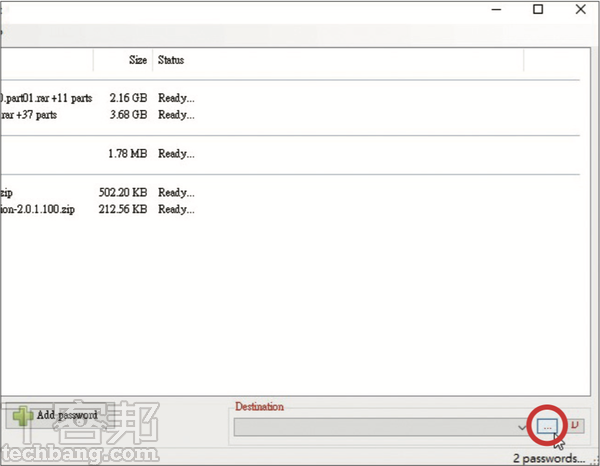Click the 1.78 MB size cell

pyautogui.click(x=127, y=154)
